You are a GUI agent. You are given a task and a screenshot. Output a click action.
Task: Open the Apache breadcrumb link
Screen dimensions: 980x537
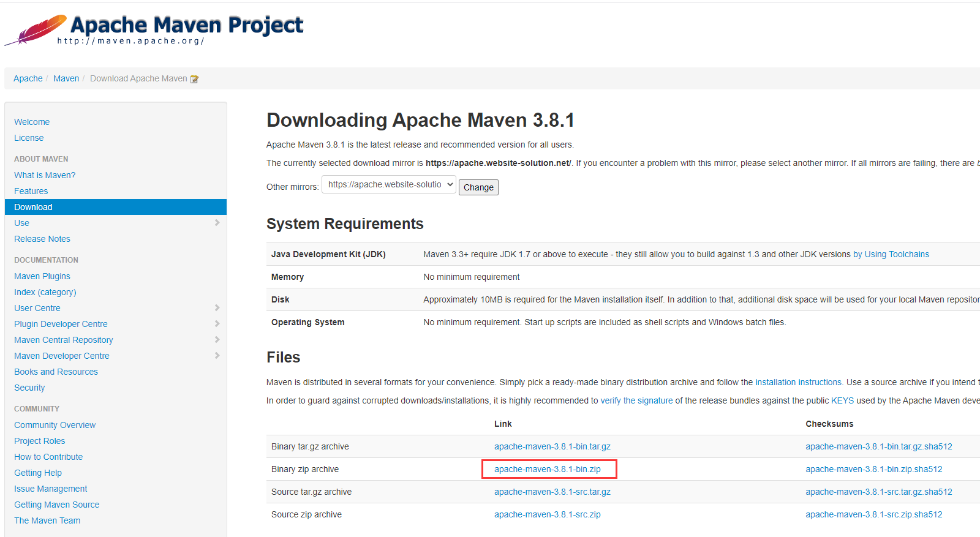click(28, 78)
